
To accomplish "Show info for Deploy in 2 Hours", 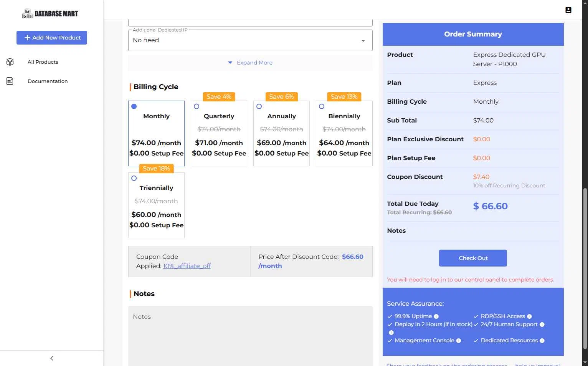I will pyautogui.click(x=391, y=333).
